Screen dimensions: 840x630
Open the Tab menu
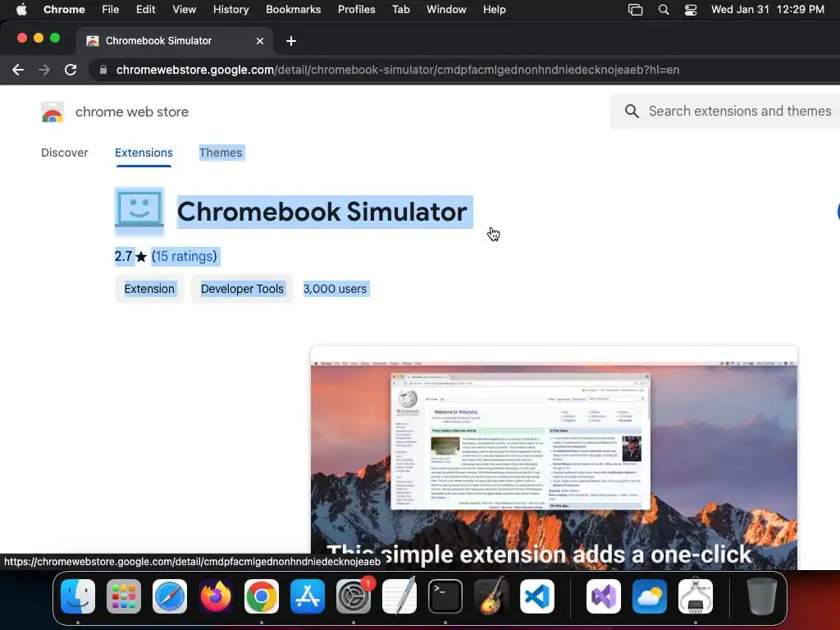pyautogui.click(x=400, y=10)
